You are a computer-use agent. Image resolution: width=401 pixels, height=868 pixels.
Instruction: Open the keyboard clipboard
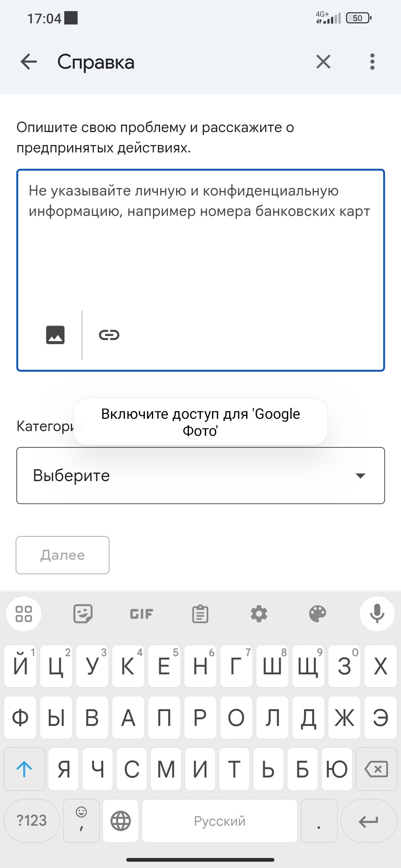200,614
